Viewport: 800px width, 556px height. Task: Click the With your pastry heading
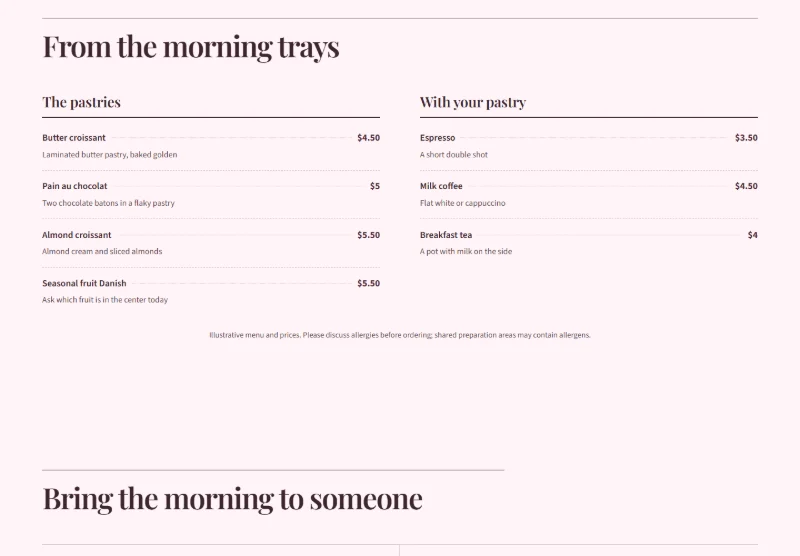point(473,102)
